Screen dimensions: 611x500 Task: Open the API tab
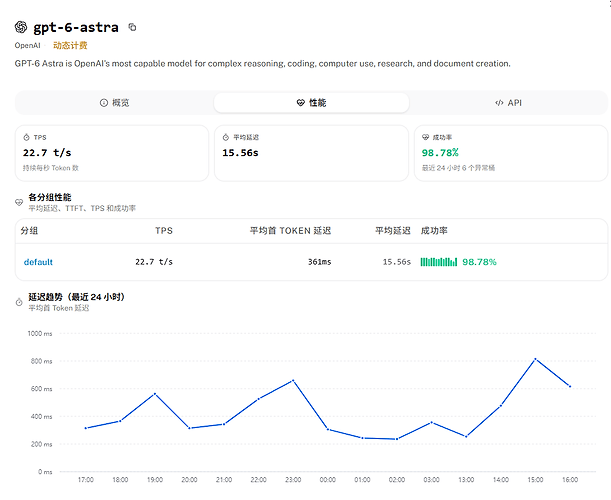(508, 103)
